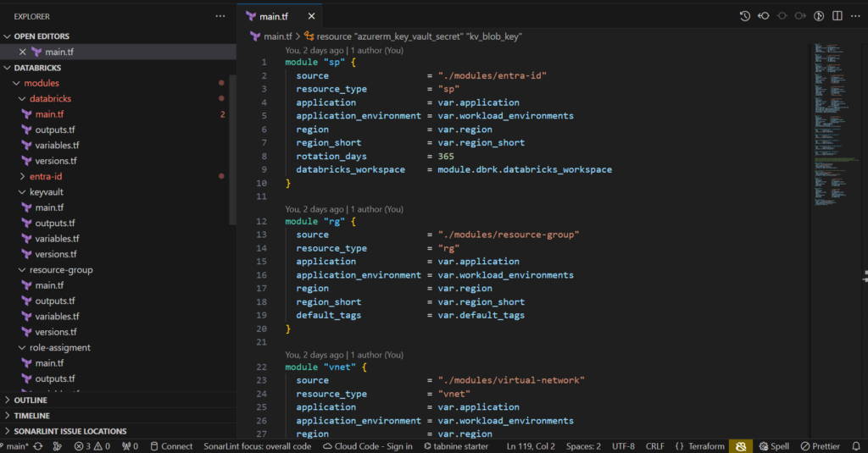Click Cloud Code - Sign in
Screen dimensions: 868x453
click(367, 446)
